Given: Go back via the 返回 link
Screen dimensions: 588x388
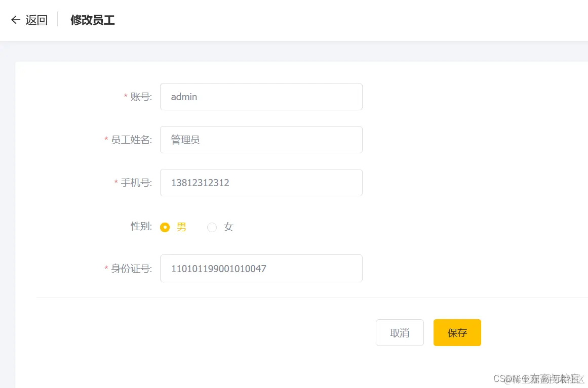Looking at the screenshot, I should [36, 20].
